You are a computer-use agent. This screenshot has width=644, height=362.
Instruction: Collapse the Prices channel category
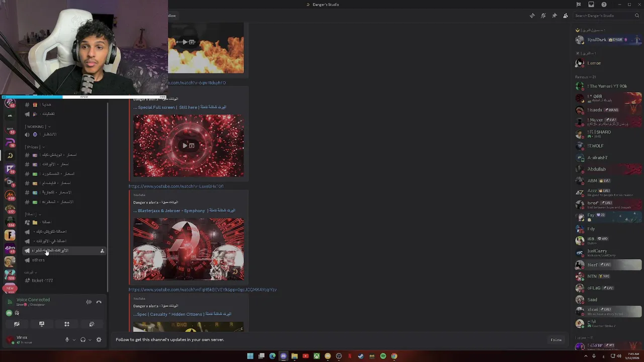pyautogui.click(x=34, y=147)
